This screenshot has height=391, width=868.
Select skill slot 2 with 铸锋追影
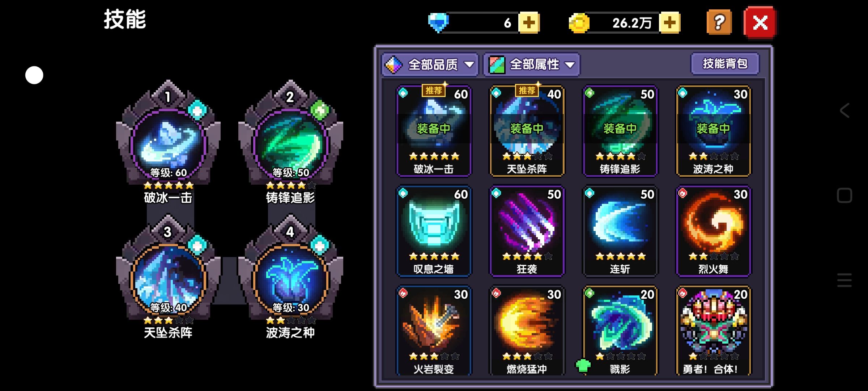click(x=290, y=141)
